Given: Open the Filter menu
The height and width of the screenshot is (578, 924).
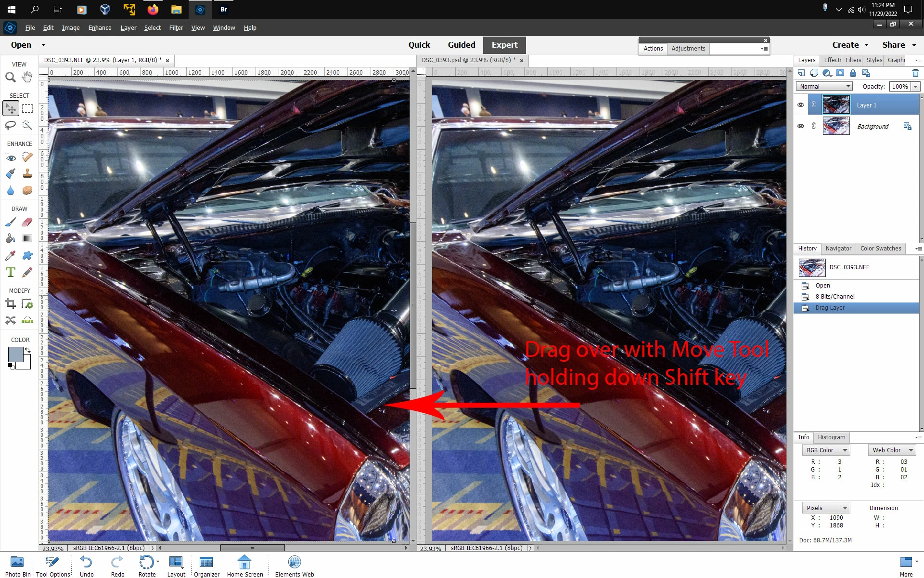Looking at the screenshot, I should pos(176,28).
